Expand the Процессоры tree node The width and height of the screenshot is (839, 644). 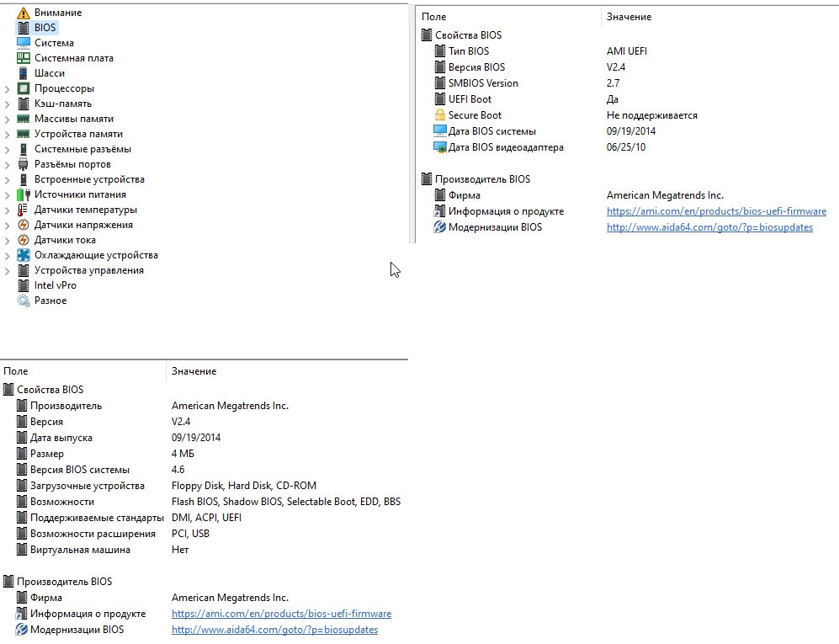click(x=7, y=89)
